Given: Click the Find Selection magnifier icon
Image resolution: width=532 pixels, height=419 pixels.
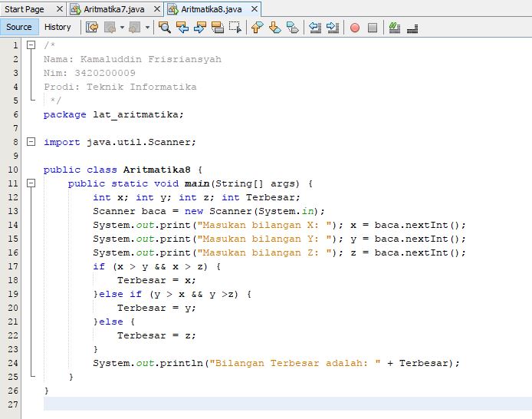Looking at the screenshot, I should [165, 27].
